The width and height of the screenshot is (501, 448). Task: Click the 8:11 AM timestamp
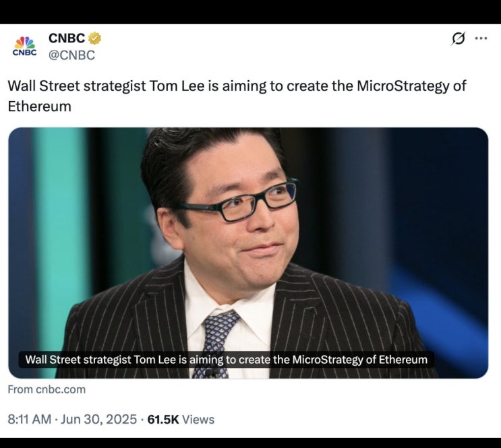30,419
